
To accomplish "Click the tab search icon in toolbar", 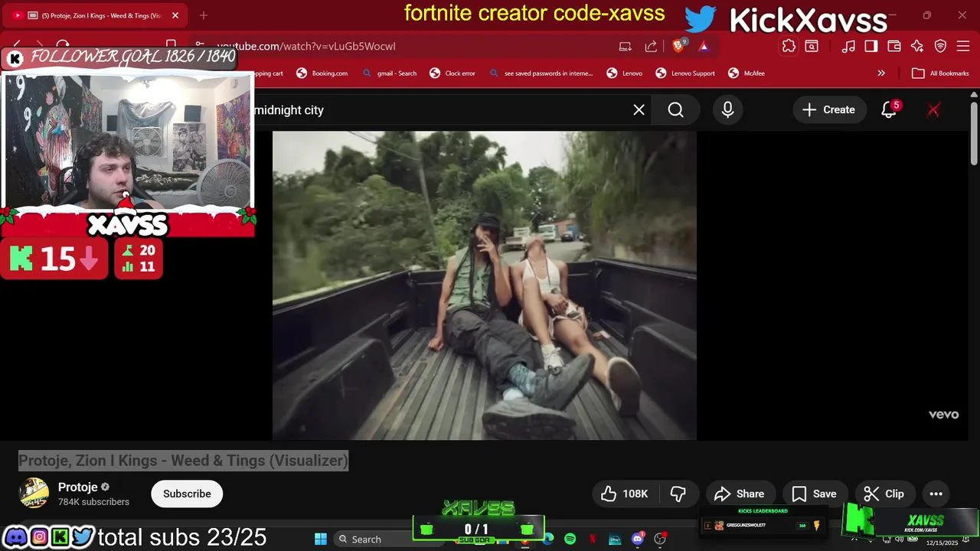I will pos(812,46).
